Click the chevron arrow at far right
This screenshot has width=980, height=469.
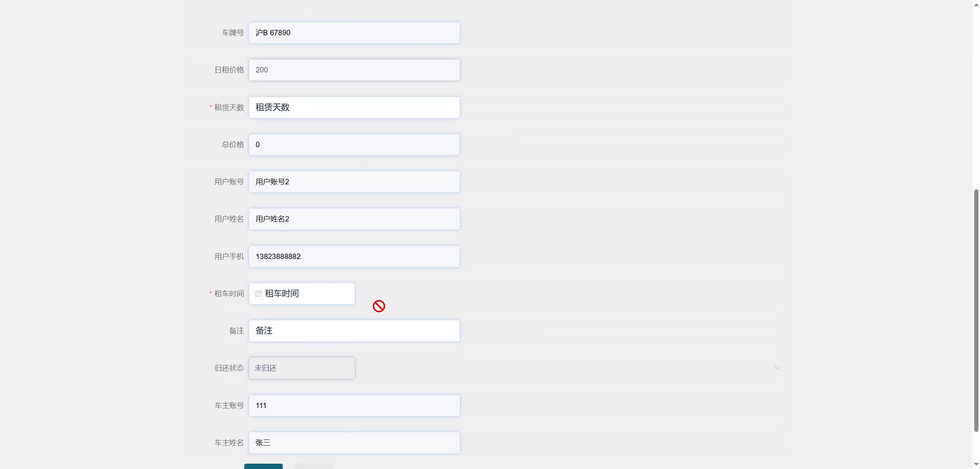(x=777, y=368)
